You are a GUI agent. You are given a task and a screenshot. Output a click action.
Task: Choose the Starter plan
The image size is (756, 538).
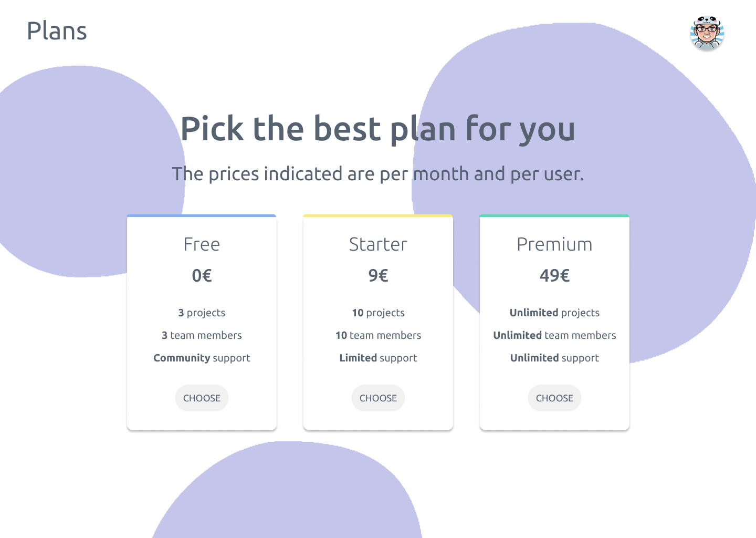378,398
